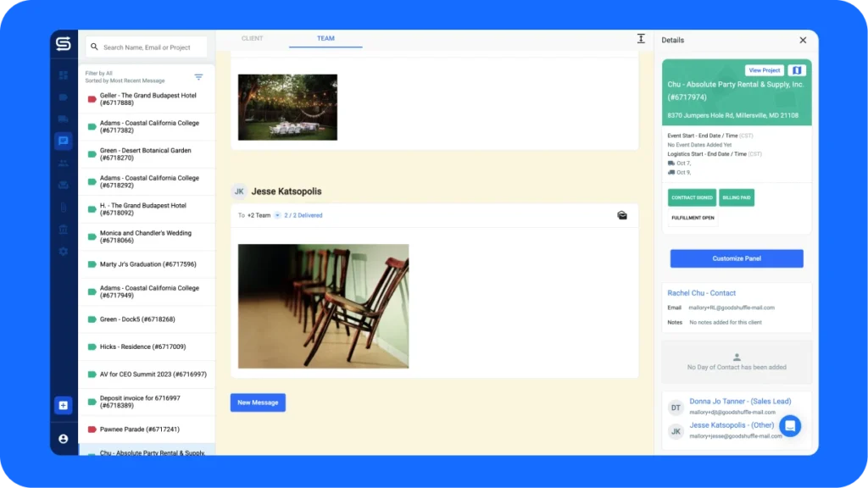Open the settings gear in the left sidebar
This screenshot has height=488, width=868.
(64, 252)
